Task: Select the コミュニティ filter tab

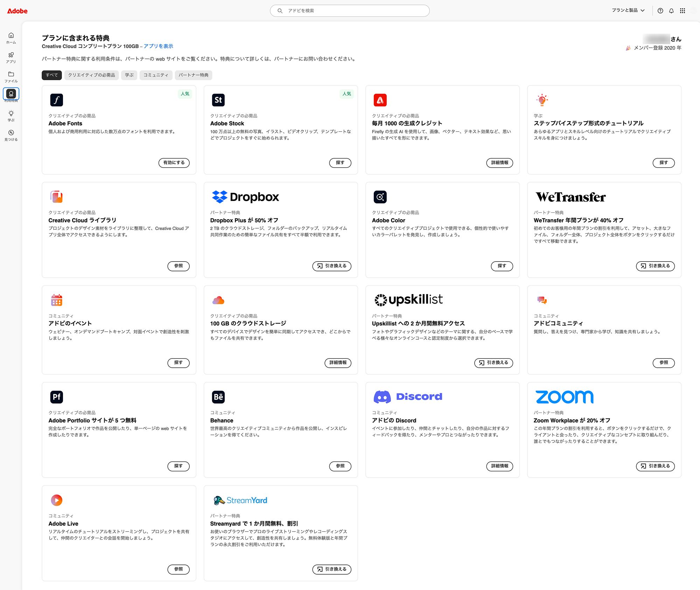Action: point(156,75)
